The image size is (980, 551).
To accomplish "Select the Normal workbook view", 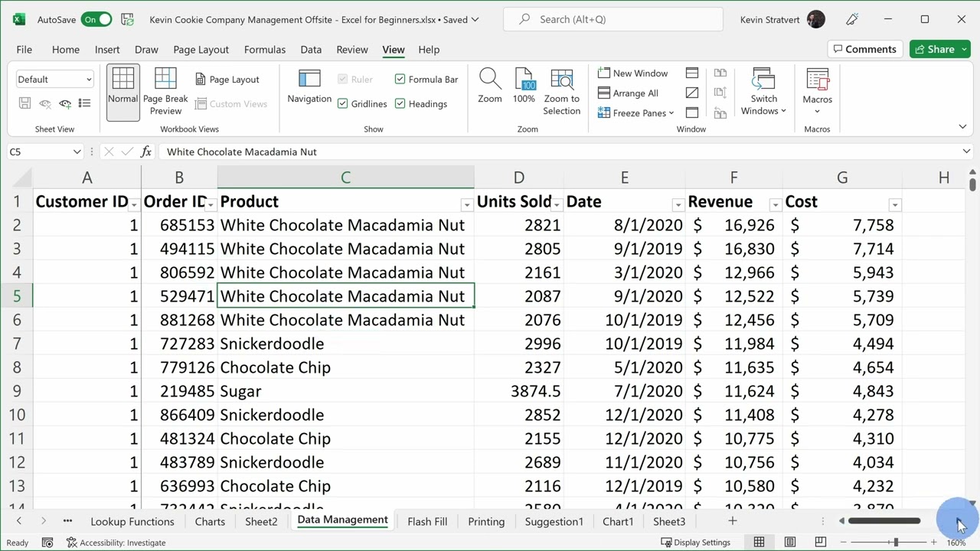I will coord(122,93).
